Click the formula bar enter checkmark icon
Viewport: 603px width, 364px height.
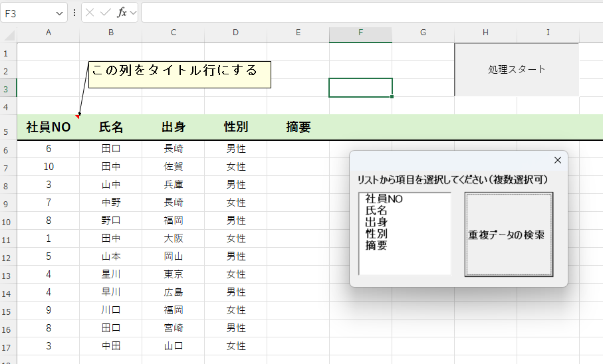(x=105, y=13)
